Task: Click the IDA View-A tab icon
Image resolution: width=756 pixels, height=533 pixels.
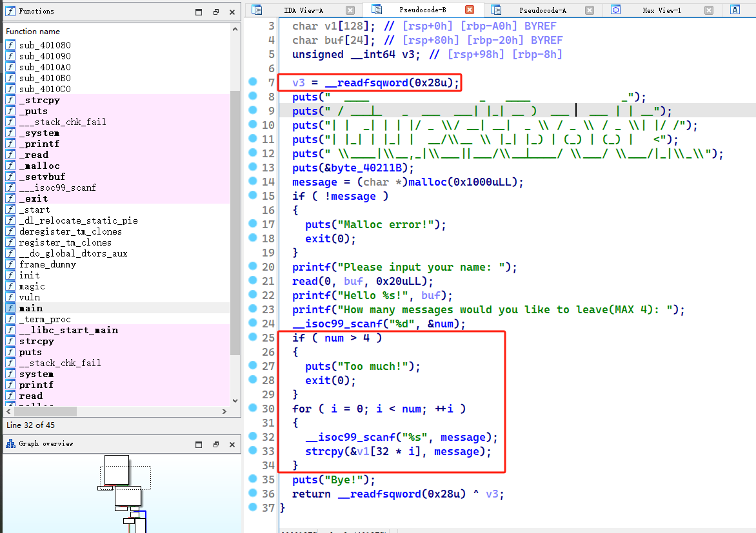Action: click(257, 10)
